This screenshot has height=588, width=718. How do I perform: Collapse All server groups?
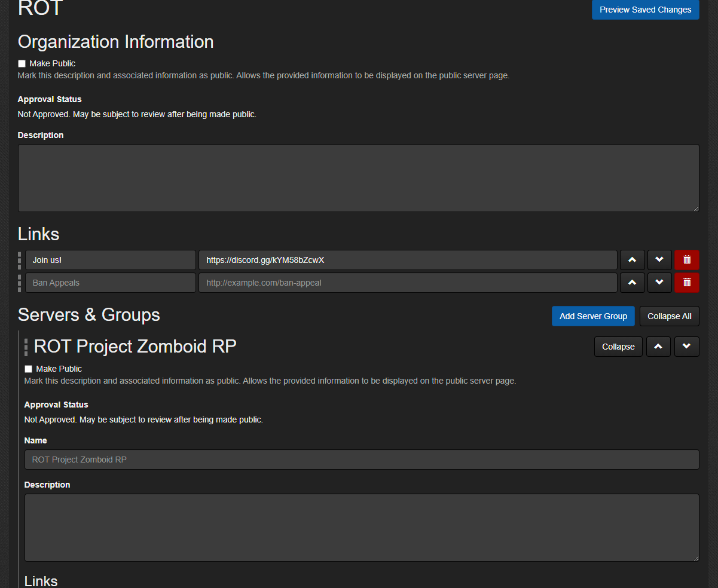[669, 316]
